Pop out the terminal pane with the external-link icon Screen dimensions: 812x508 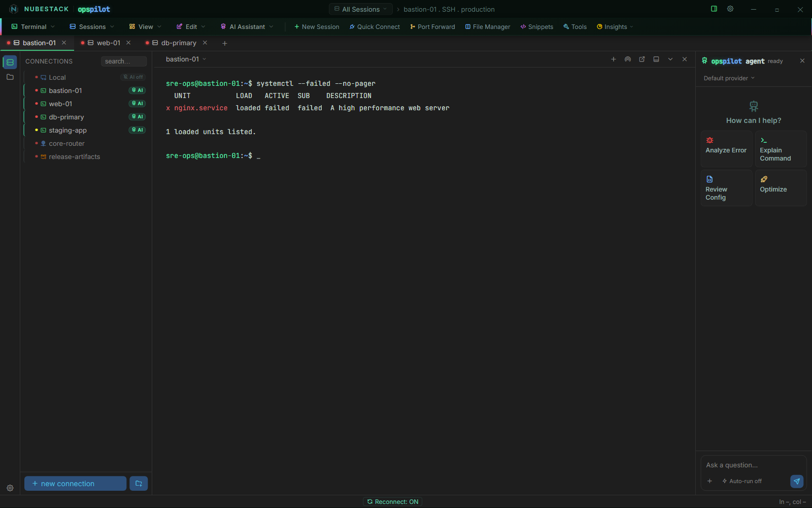click(642, 59)
